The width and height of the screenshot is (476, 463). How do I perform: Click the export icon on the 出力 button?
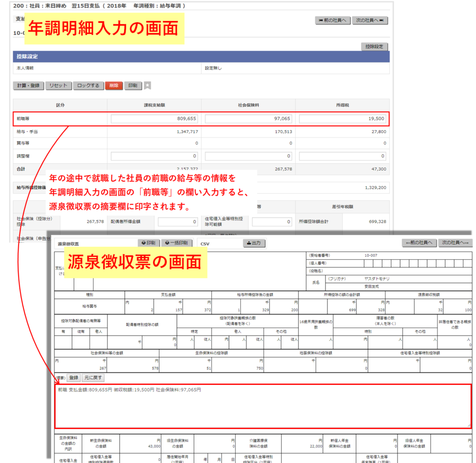248,243
